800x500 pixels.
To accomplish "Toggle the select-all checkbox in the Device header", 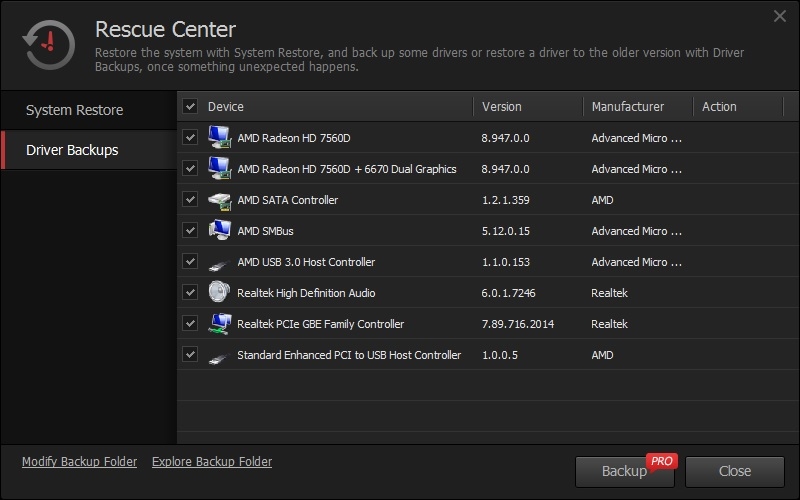I will [190, 107].
